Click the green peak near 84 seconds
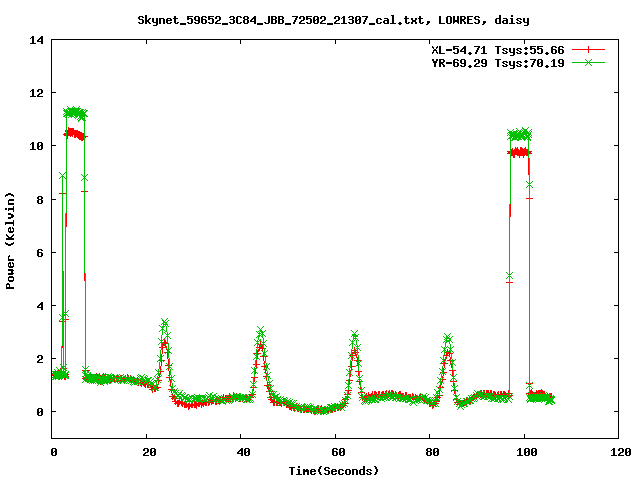 pos(448,338)
